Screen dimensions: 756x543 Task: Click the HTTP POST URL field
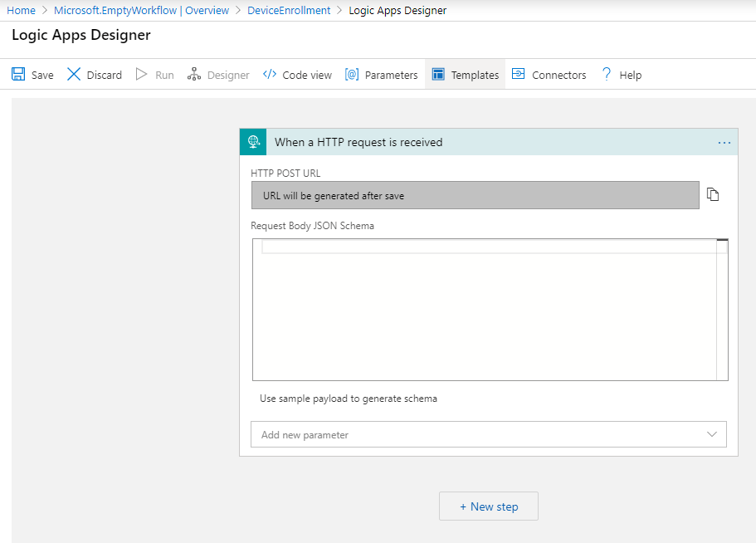coord(475,196)
